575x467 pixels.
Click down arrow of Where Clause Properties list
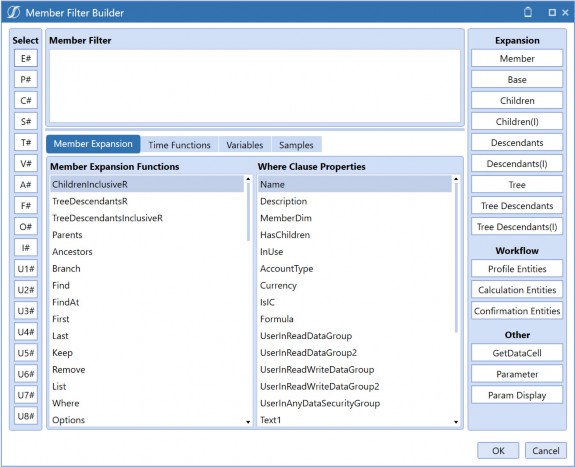456,422
